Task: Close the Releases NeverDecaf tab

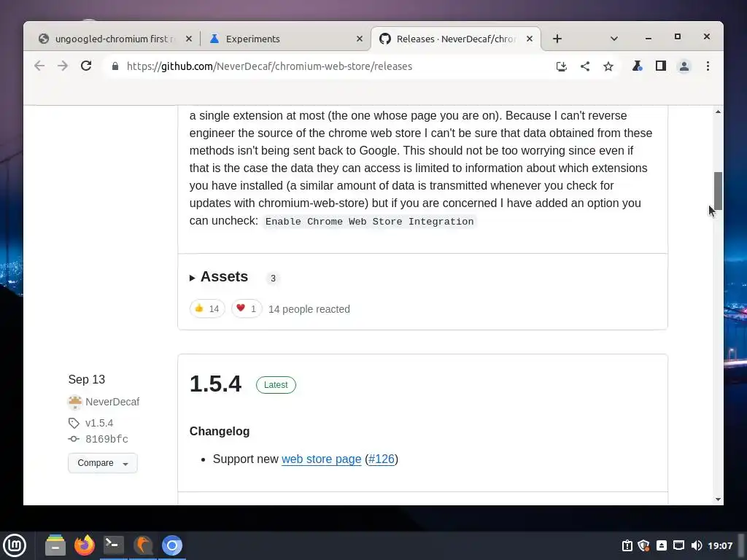Action: click(x=530, y=39)
